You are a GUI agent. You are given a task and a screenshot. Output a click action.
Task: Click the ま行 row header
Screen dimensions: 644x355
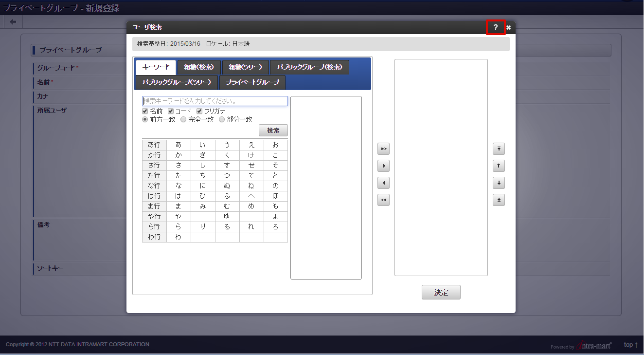coord(154,206)
